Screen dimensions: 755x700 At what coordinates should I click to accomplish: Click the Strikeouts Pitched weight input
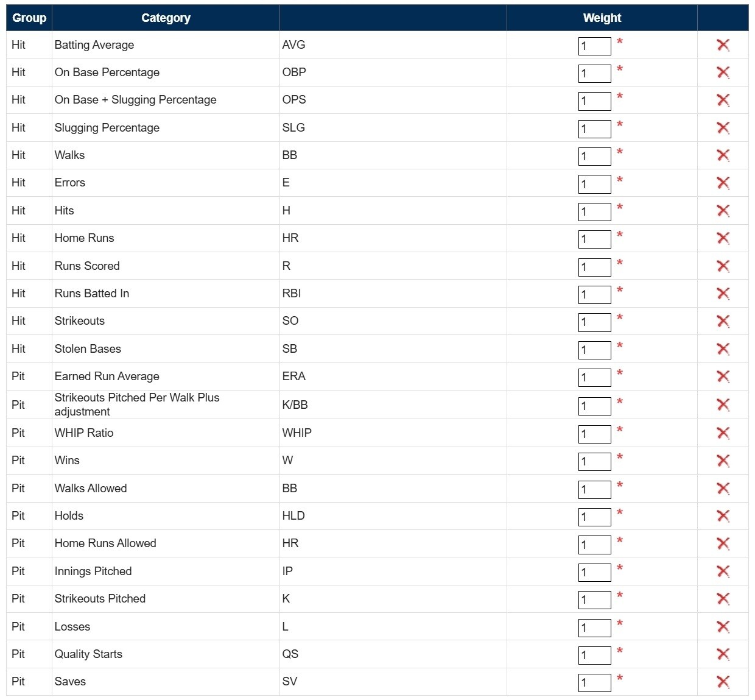(x=594, y=600)
